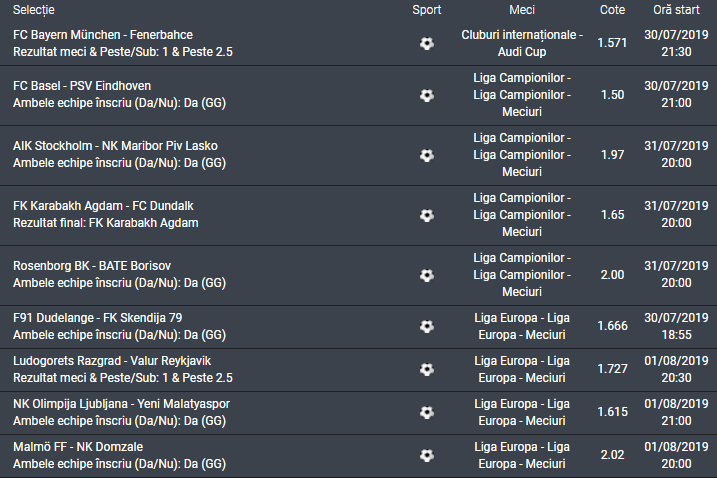Click the Cote column header
Viewport: 717px width, 478px height.
(x=612, y=9)
